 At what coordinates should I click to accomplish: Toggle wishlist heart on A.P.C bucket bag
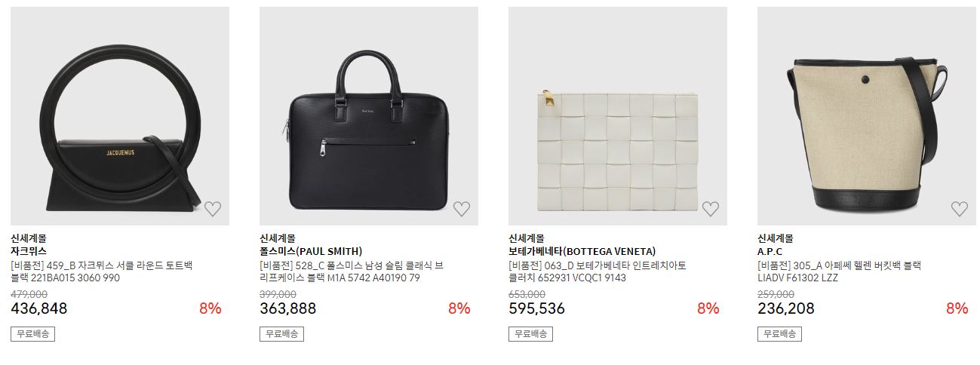click(959, 209)
